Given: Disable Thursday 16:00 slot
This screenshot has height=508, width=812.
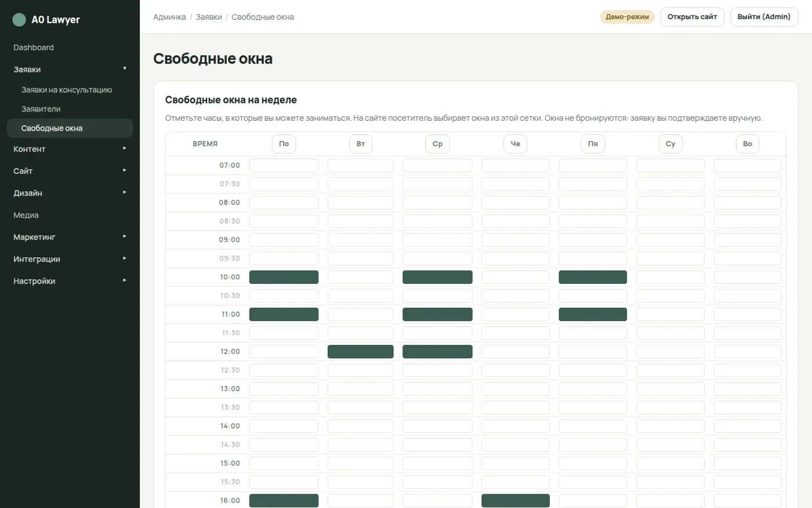Looking at the screenshot, I should [516, 500].
